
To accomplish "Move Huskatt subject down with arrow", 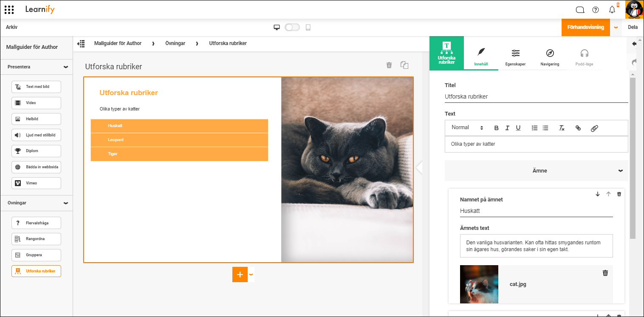I will coord(598,194).
